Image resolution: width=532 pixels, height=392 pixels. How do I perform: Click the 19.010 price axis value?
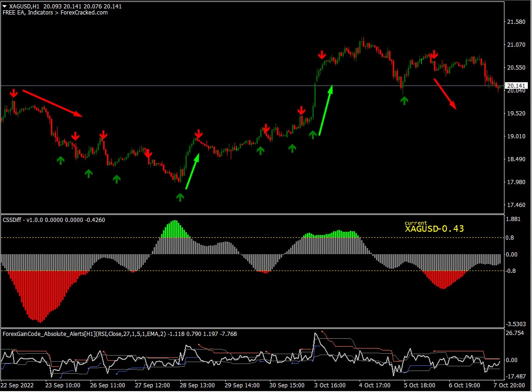(516, 136)
